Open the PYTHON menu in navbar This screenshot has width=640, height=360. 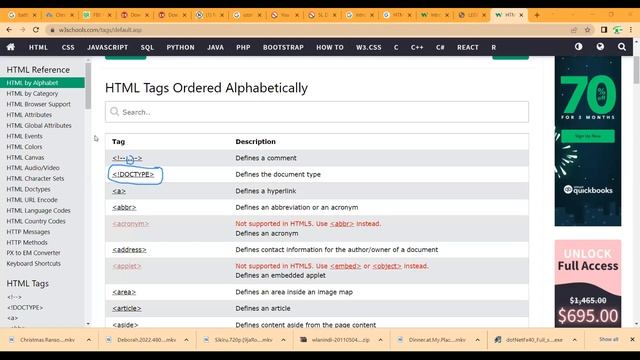180,47
